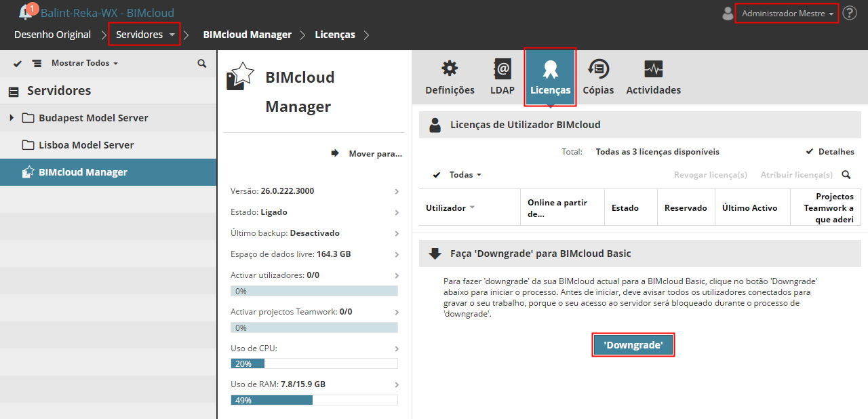Click the Reservado column header
The image size is (868, 419).
[686, 207]
